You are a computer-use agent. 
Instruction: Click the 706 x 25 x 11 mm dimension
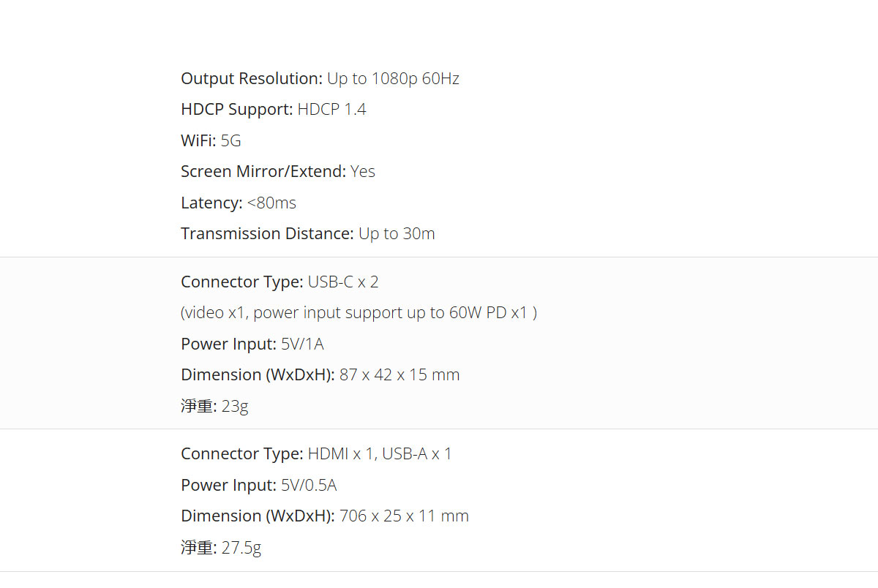(404, 516)
